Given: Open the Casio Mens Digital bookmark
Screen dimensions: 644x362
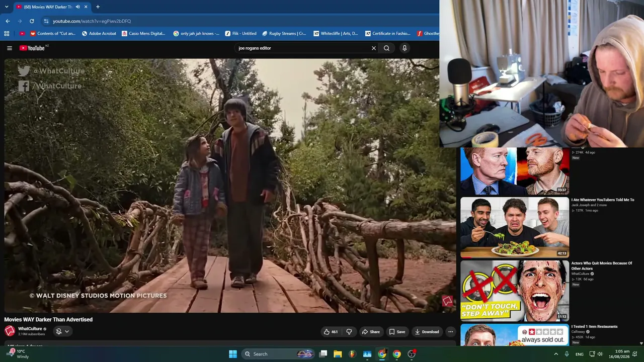Looking at the screenshot, I should (x=144, y=34).
